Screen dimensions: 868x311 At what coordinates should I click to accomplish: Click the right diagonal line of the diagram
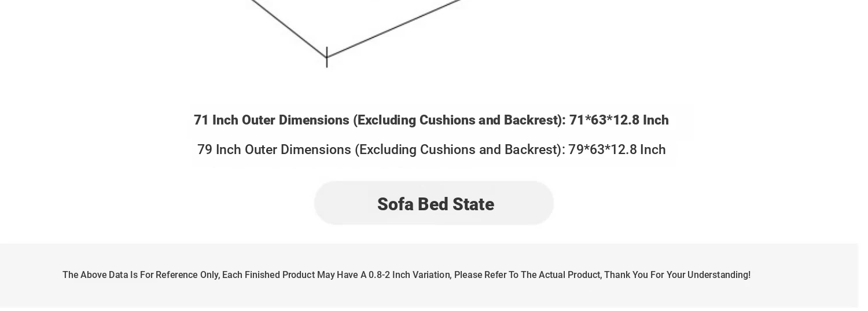point(393,28)
